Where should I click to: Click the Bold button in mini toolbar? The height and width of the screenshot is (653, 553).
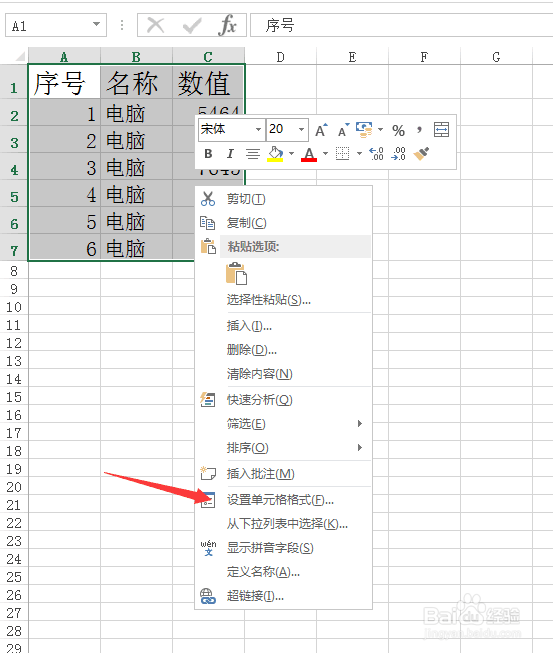[x=208, y=154]
